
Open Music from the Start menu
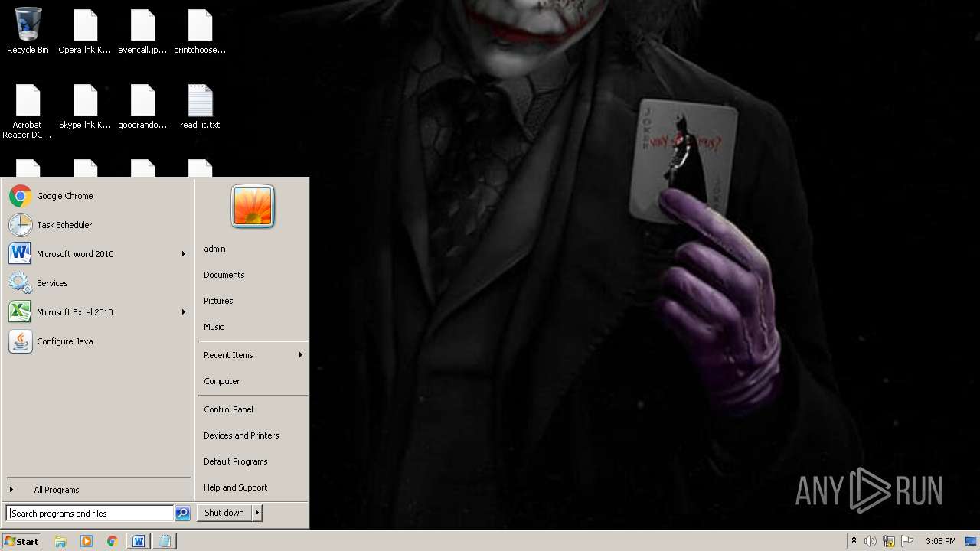(x=253, y=327)
